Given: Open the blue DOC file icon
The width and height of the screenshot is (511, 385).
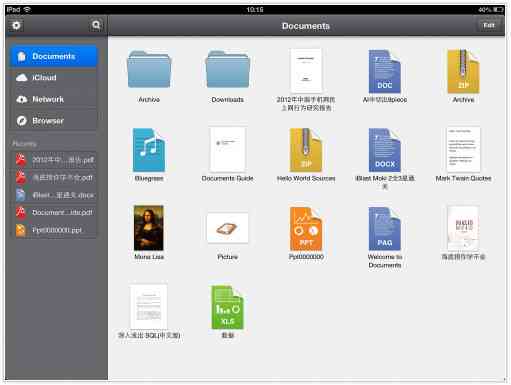Looking at the screenshot, I should pos(385,71).
